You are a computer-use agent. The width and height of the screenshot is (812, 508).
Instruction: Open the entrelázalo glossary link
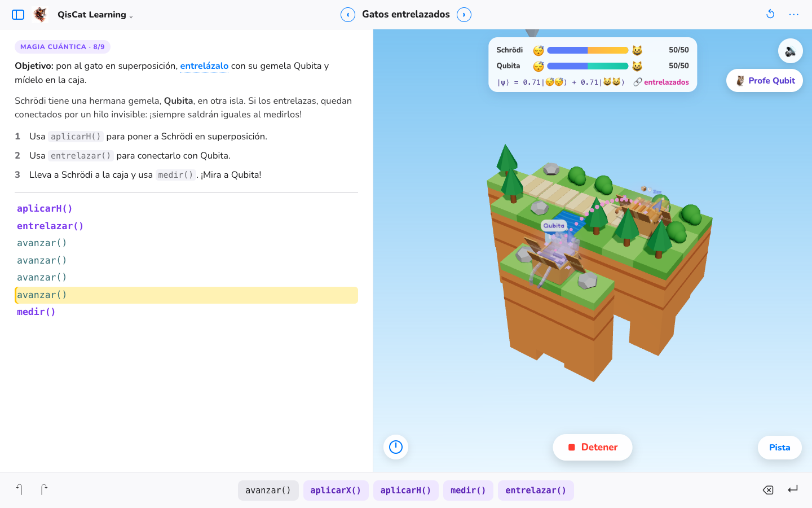[x=204, y=66]
